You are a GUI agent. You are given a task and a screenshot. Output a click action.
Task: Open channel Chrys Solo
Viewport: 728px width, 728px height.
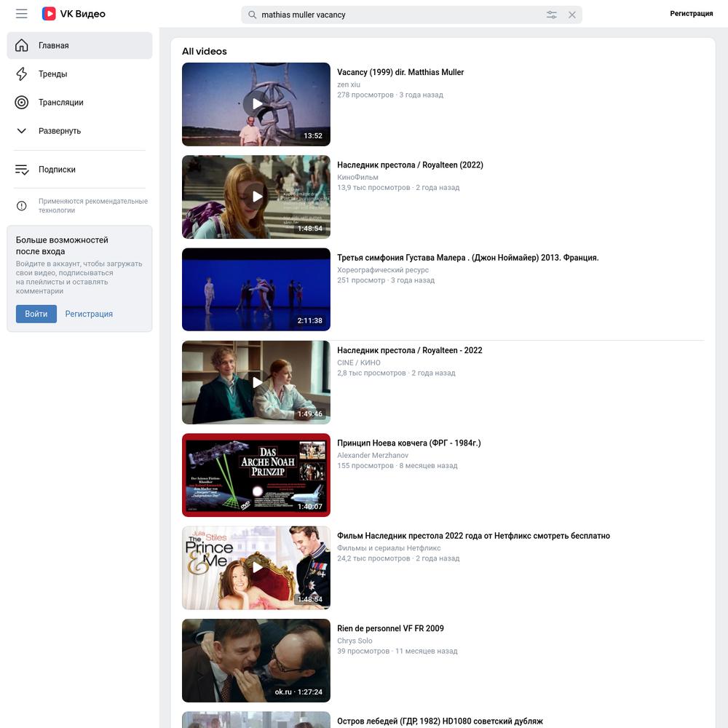pyautogui.click(x=355, y=641)
